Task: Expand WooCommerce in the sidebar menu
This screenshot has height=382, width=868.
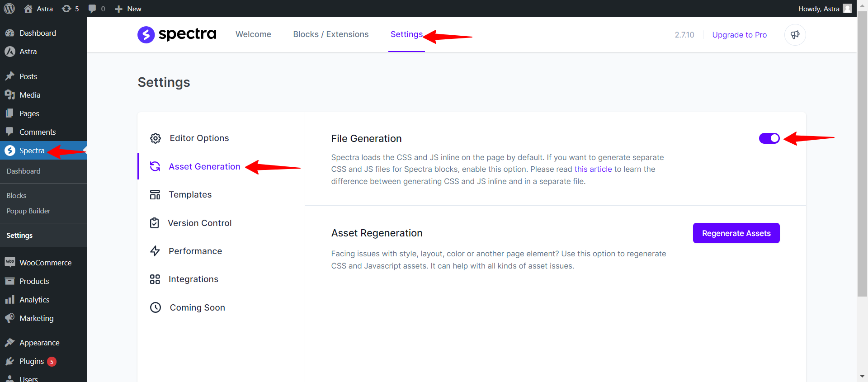Action: pyautogui.click(x=45, y=263)
